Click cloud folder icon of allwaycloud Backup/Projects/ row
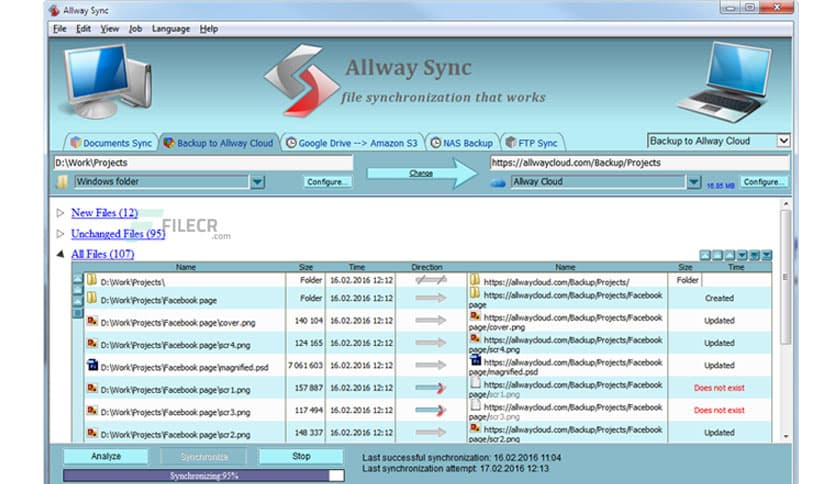 [475, 279]
